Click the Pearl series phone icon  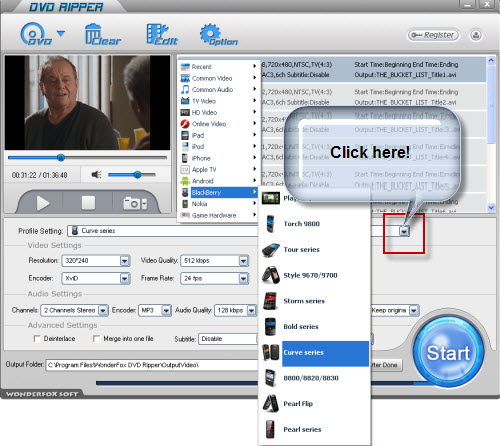(x=270, y=429)
